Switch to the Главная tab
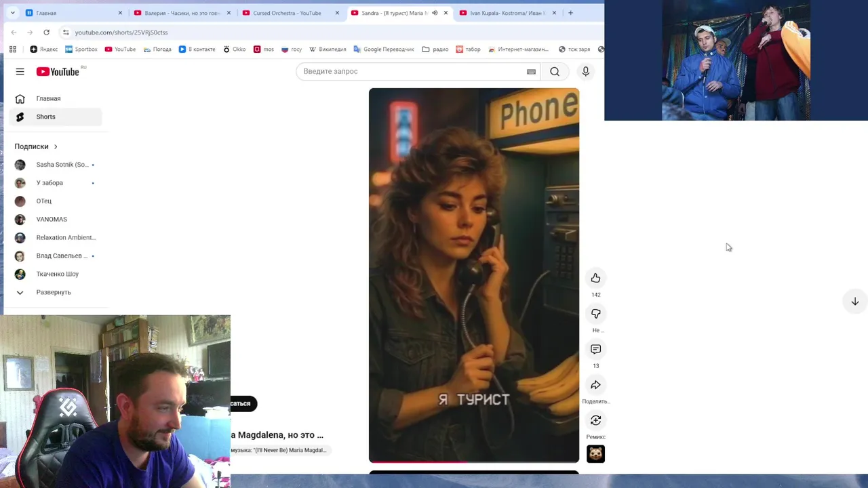 click(75, 13)
